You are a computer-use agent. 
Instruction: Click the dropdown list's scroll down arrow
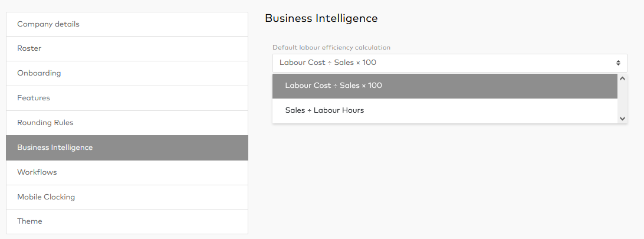pyautogui.click(x=623, y=119)
